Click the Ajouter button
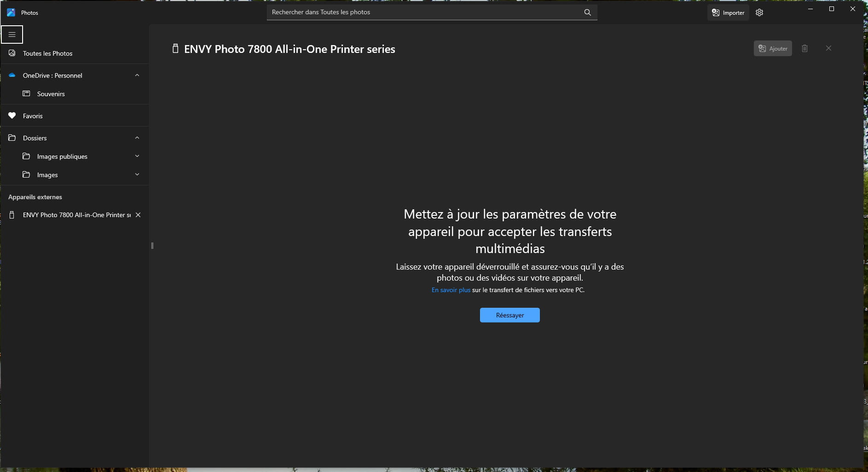 (773, 48)
